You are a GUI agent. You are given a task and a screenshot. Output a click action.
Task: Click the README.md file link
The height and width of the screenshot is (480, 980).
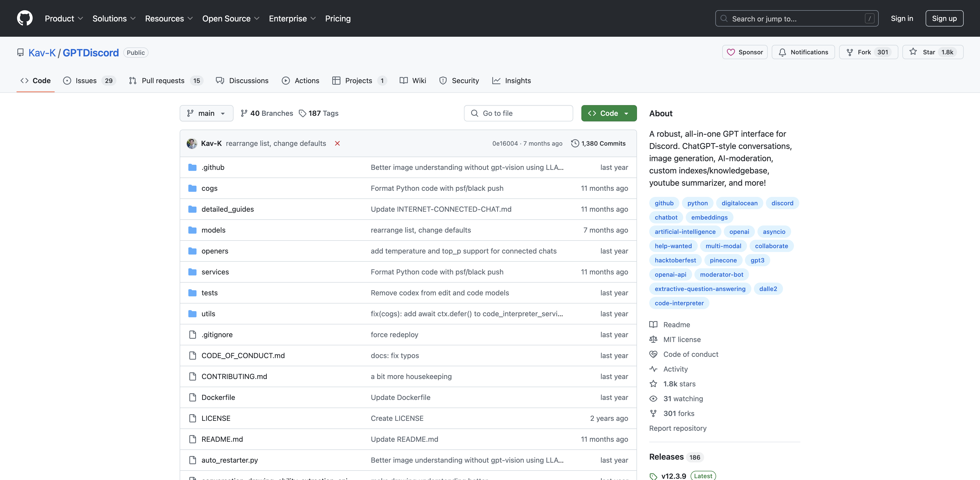[x=221, y=439]
